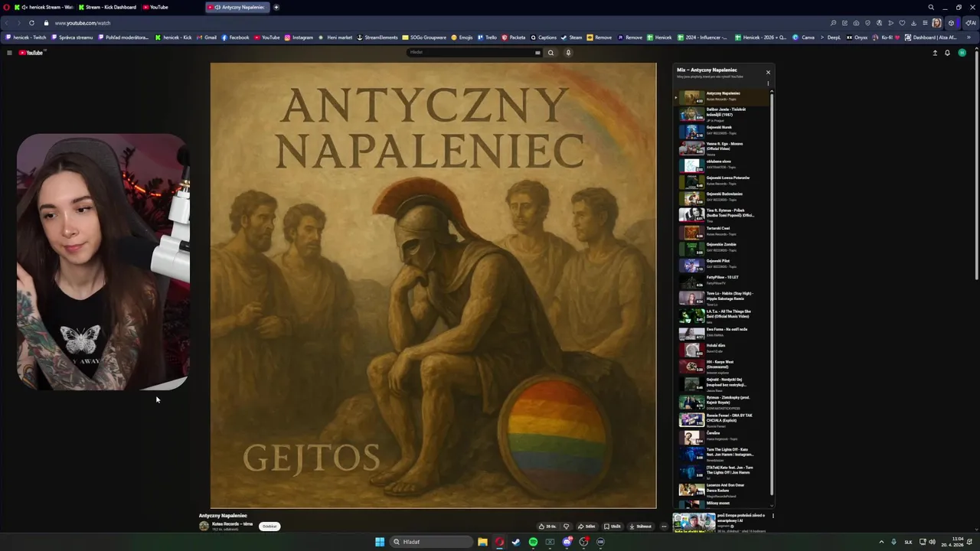Start voice search with the microphone icon
This screenshot has height=551, width=980.
pos(568,53)
